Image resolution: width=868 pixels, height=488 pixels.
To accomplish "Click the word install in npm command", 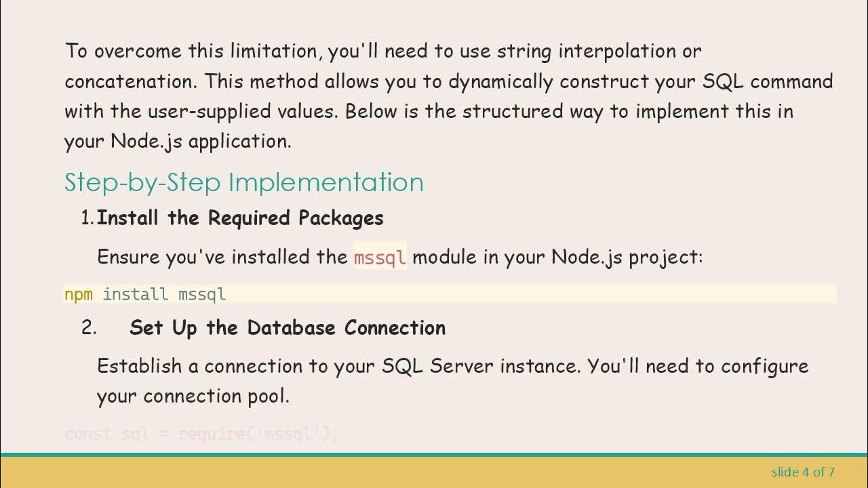I will click(135, 294).
